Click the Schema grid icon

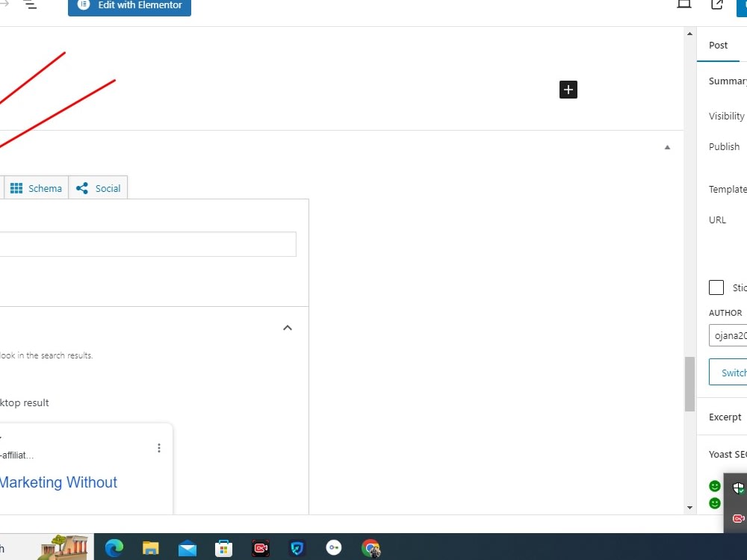[x=16, y=188]
